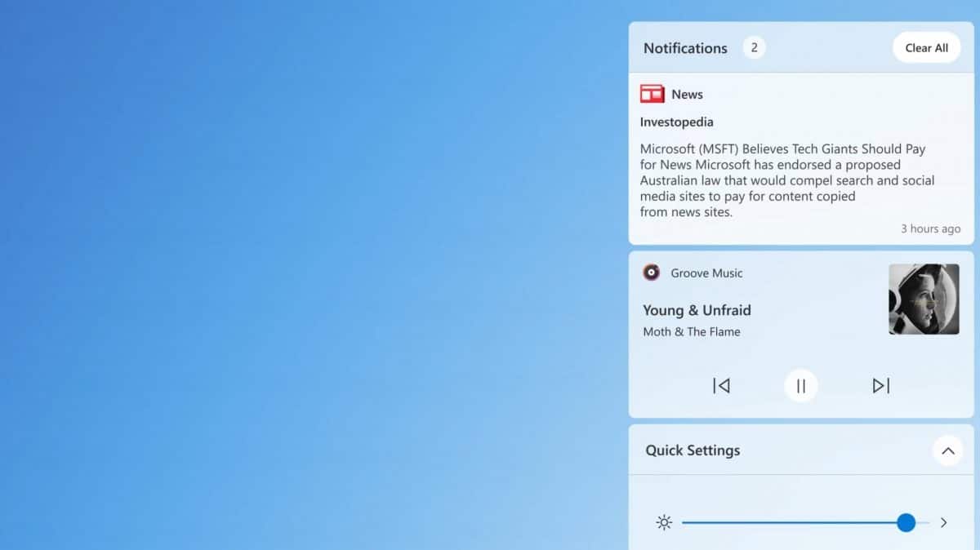
Task: Collapse the Quick Settings panel
Action: (x=948, y=450)
